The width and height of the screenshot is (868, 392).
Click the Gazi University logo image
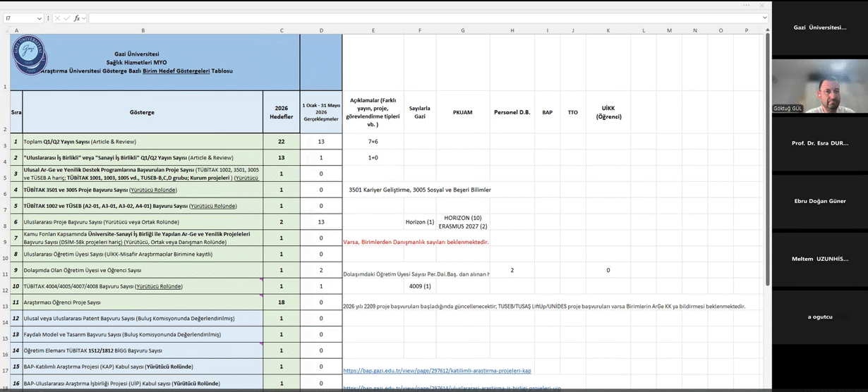(x=29, y=54)
